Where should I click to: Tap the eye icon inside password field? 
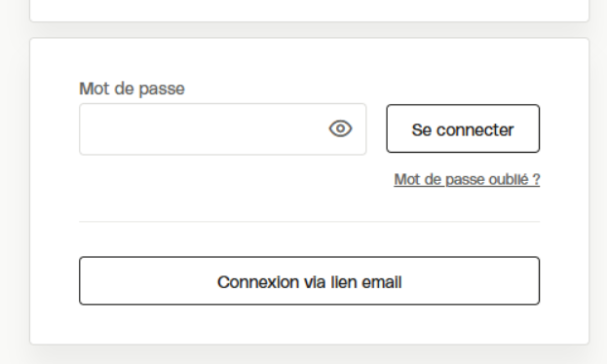[340, 128]
